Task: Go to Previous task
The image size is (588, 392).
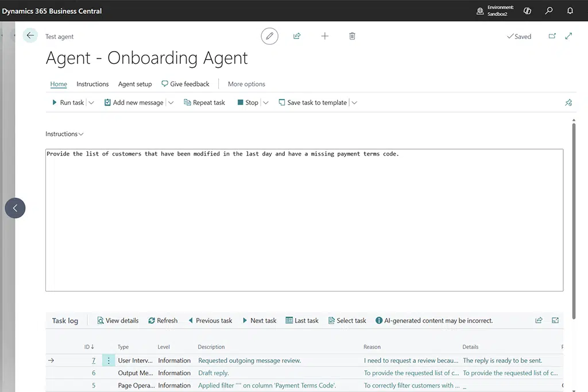Action: coord(210,320)
